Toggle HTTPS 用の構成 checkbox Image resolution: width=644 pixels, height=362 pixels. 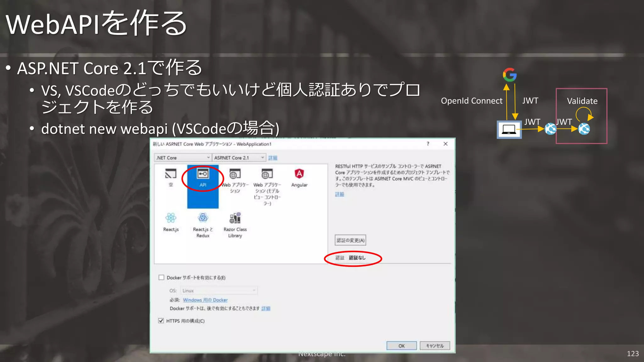pos(161,321)
